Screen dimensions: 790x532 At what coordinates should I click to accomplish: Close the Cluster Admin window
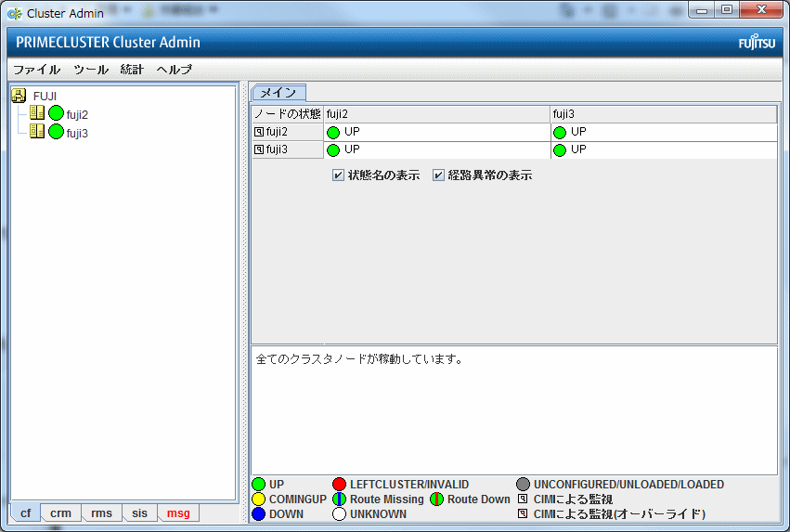tap(761, 9)
